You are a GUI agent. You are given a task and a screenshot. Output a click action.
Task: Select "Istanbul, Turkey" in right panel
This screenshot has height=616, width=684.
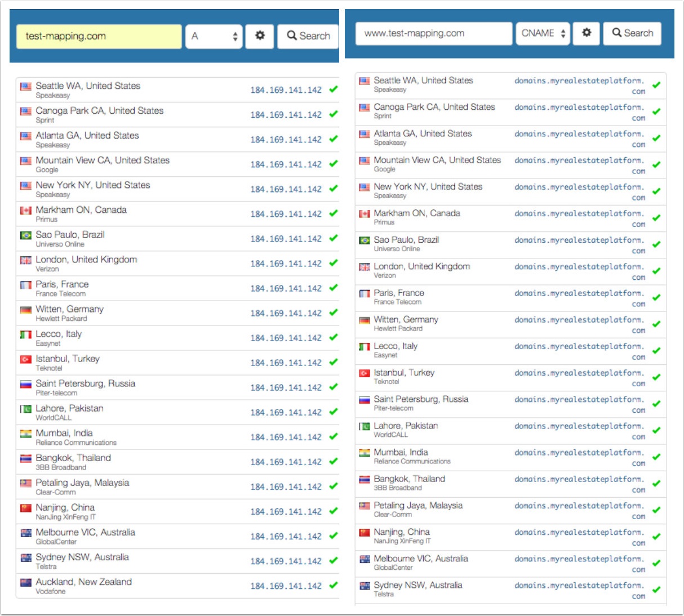point(404,373)
